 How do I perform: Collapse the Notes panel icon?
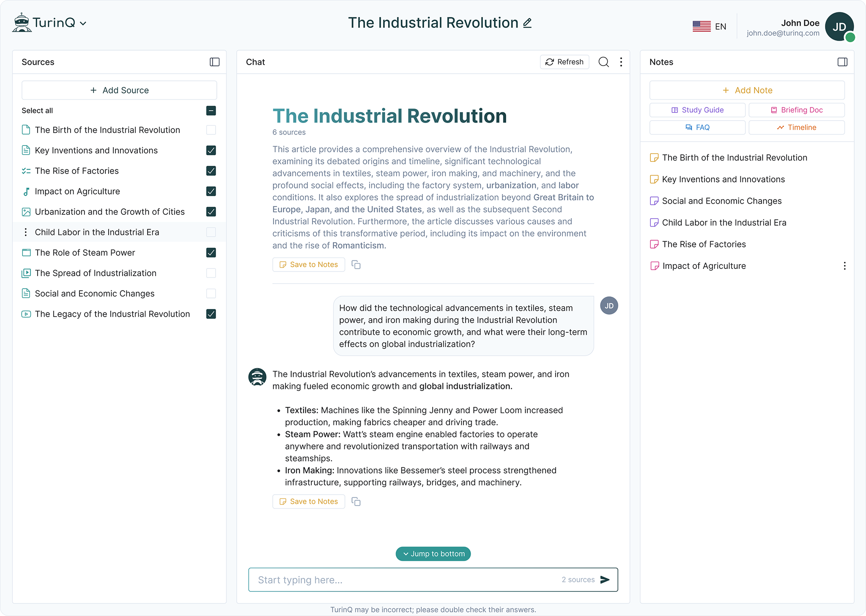tap(842, 62)
